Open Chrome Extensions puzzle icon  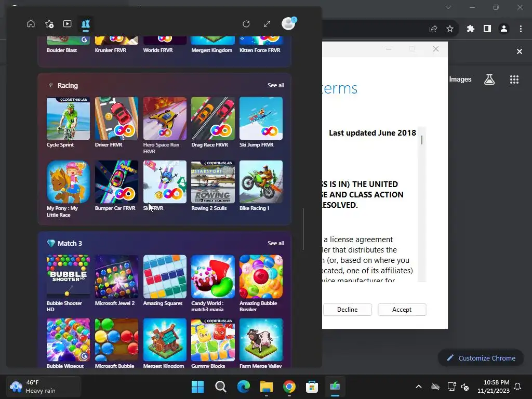point(470,29)
